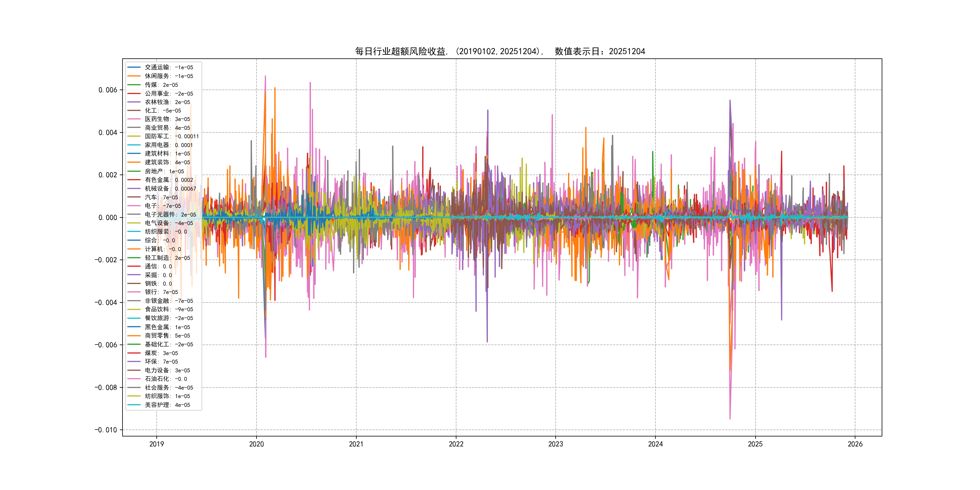This screenshot has width=980, height=490.
Task: Click the 家用电器 legend color line
Action: pos(134,145)
